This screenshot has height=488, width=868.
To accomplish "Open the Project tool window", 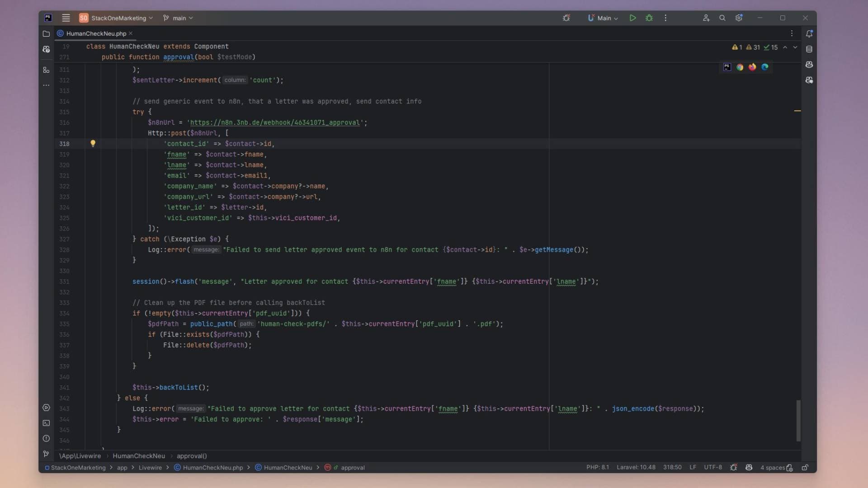I will (46, 33).
